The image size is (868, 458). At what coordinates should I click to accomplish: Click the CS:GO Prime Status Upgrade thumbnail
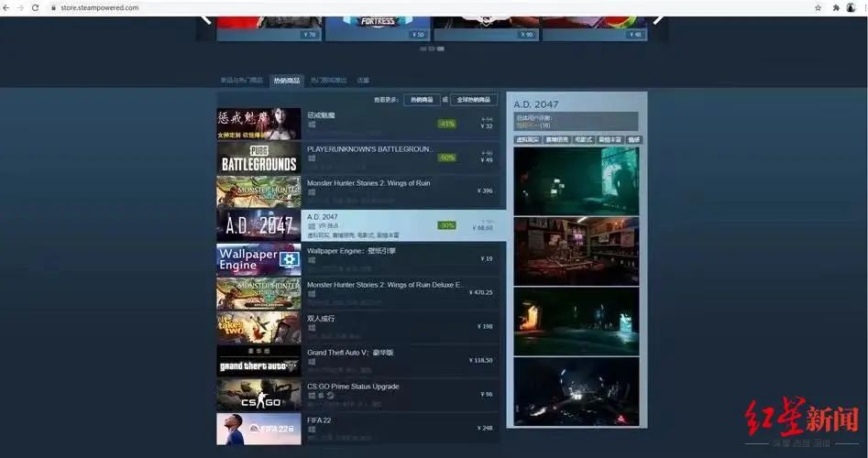click(258, 395)
